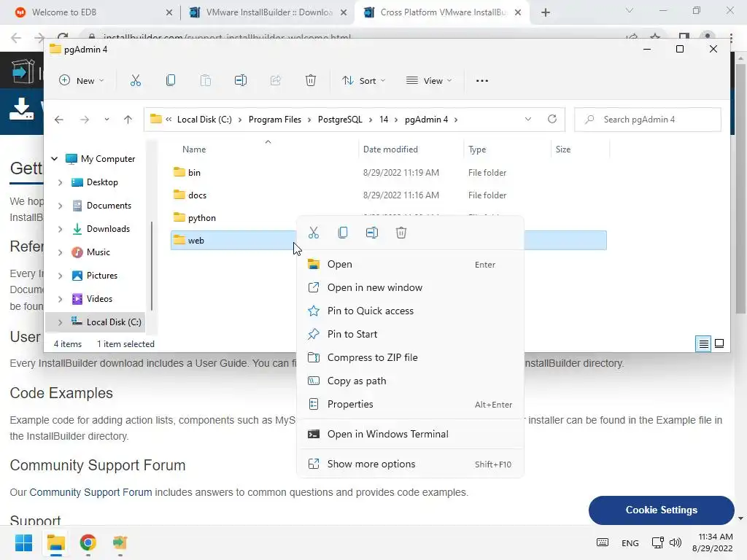Switch to details view layout icon
The width and height of the screenshot is (747, 560).
tap(704, 344)
